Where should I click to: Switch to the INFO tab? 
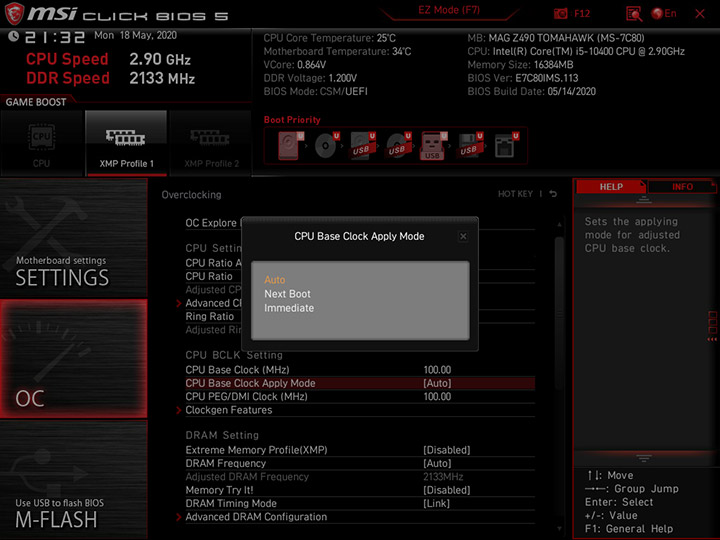tap(682, 187)
